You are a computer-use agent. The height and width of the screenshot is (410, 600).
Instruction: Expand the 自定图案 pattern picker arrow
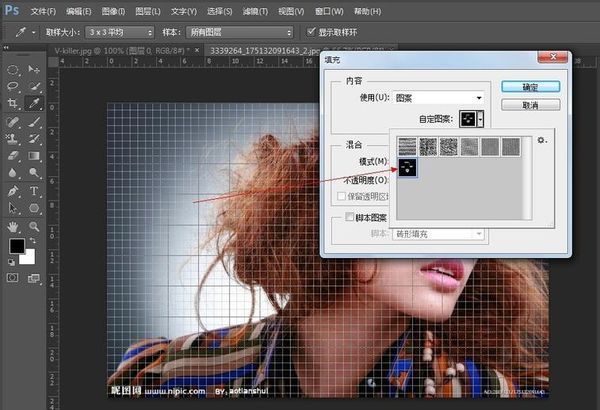click(482, 119)
